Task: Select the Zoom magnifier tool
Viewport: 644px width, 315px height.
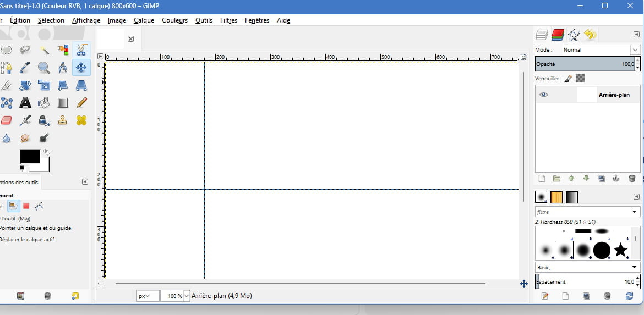Action: coord(43,68)
